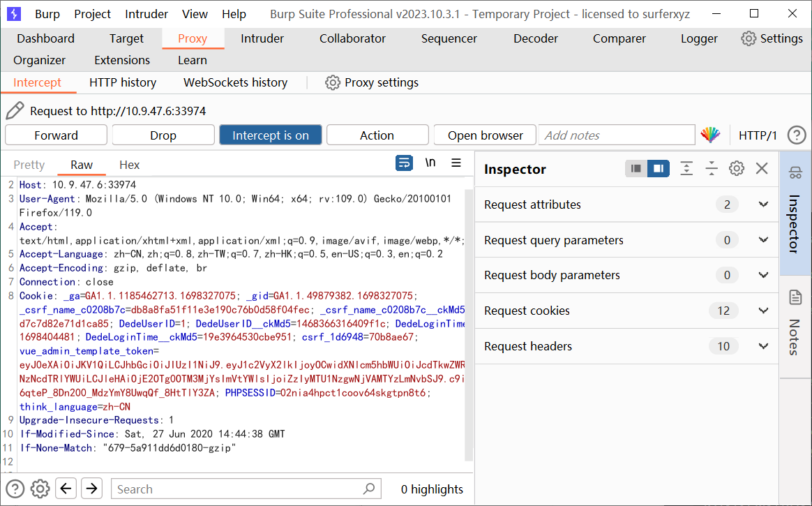The image size is (812, 506).
Task: Open the Action dropdown button
Action: pos(377,135)
